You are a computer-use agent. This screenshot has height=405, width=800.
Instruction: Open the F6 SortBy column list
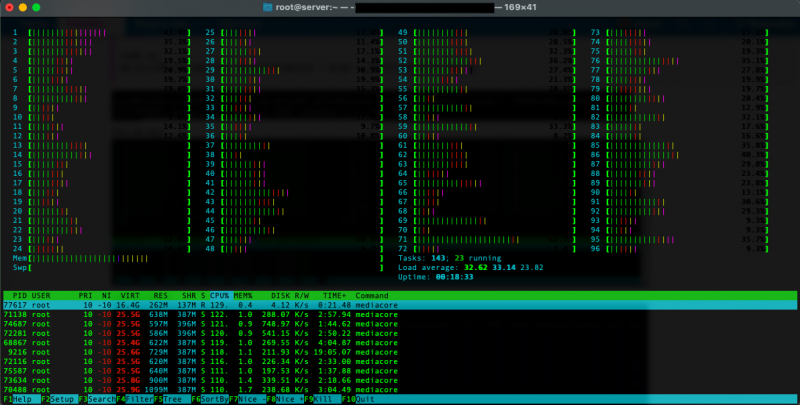pyautogui.click(x=211, y=399)
